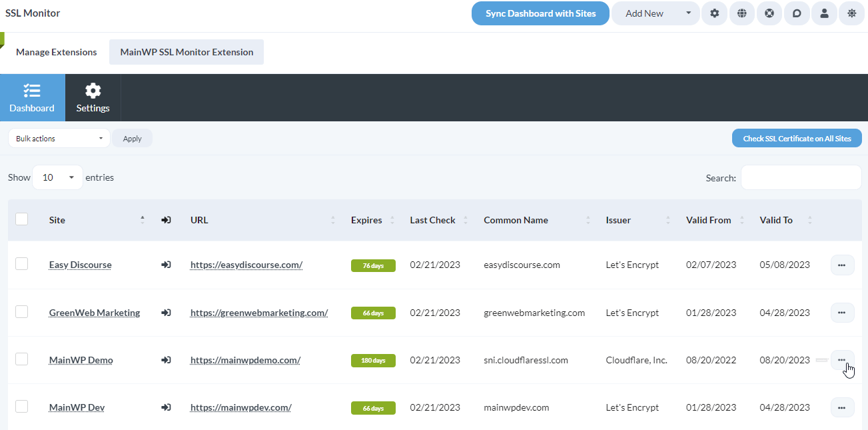Click Check SSL Certificate on All Sites

797,138
